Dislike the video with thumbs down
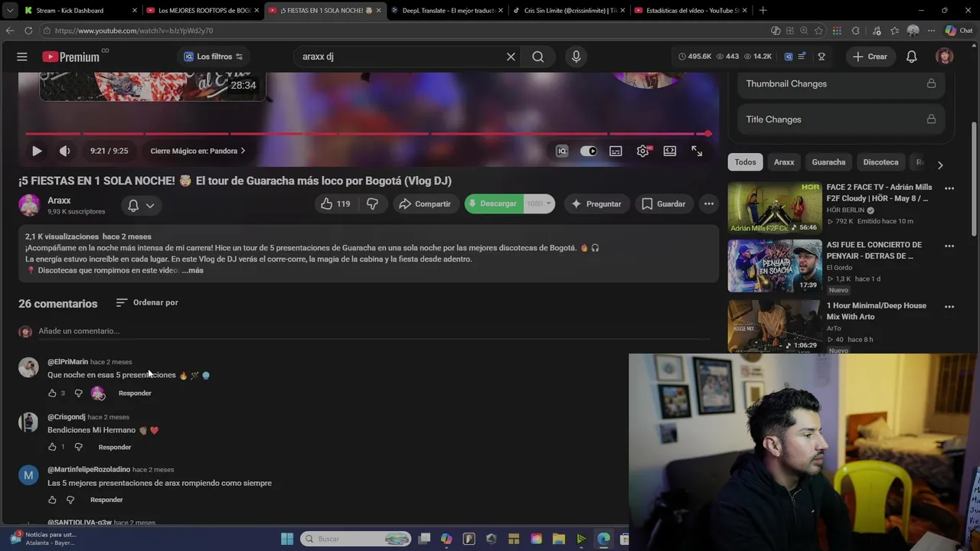The image size is (980, 551). click(372, 204)
